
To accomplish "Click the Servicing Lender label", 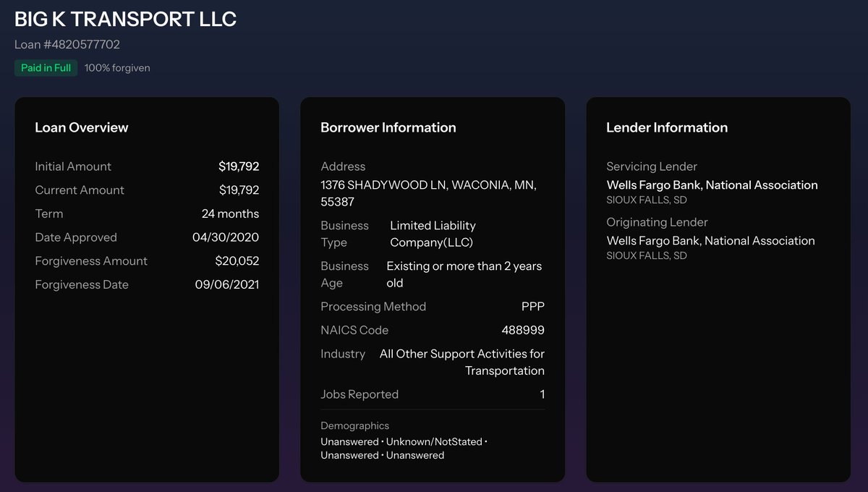I will click(652, 166).
